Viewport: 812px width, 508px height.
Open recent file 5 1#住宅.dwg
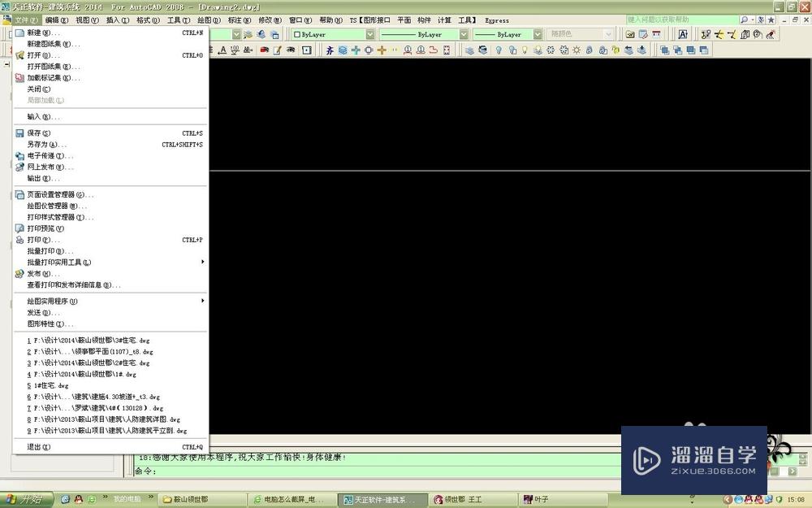point(110,385)
